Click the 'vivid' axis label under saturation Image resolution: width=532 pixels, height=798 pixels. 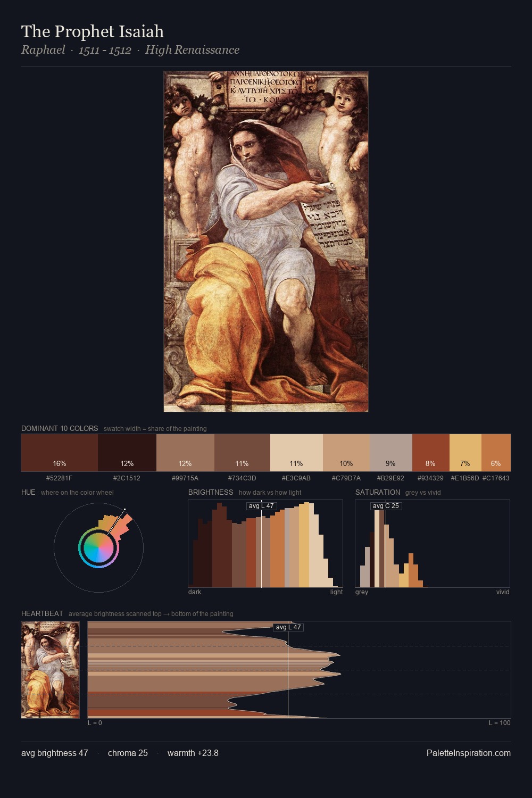pyautogui.click(x=503, y=592)
